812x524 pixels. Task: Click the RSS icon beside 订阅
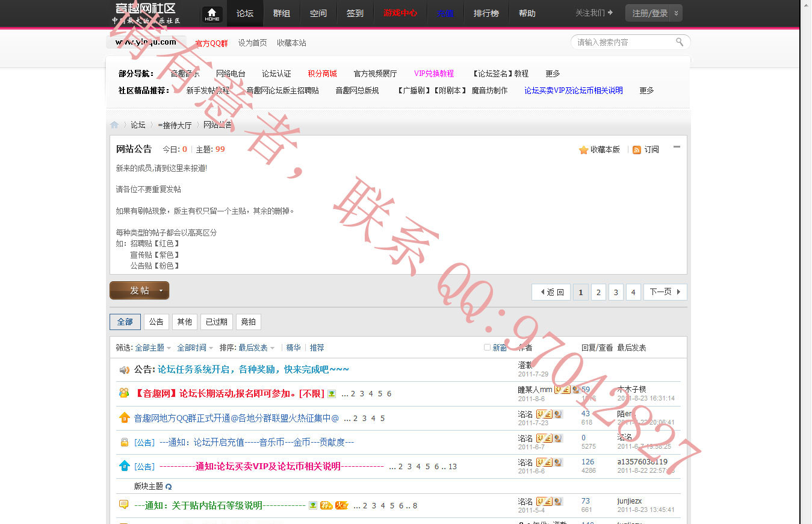[637, 150]
